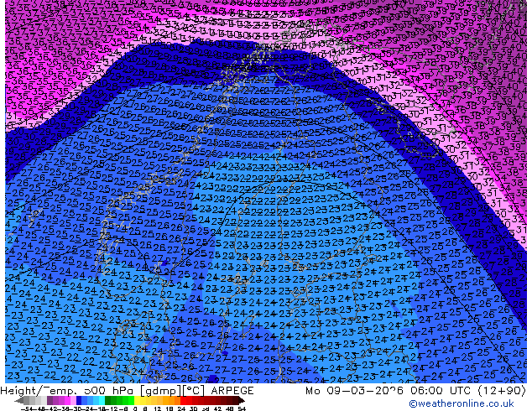Click the '06:00 UTC' time text
Viewport: 532px width, 411px height.
point(441,391)
